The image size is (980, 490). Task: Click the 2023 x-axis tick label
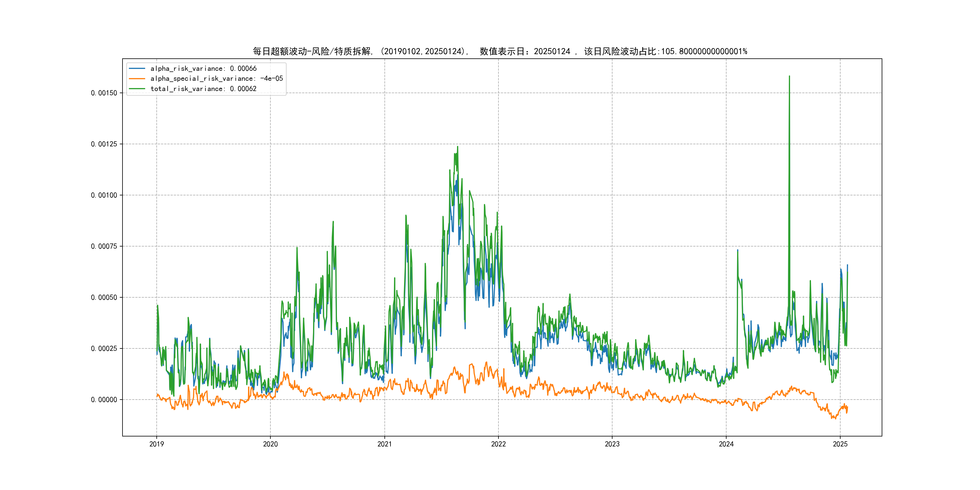(612, 444)
